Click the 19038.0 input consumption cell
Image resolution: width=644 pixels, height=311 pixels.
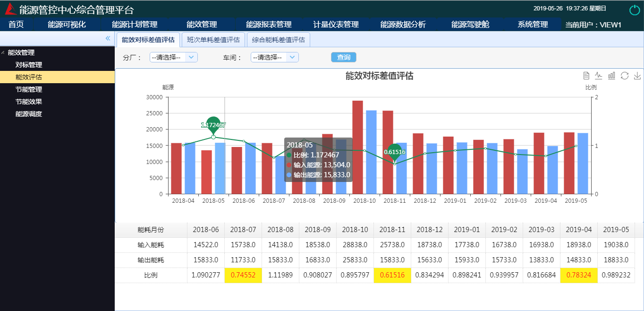click(x=616, y=245)
